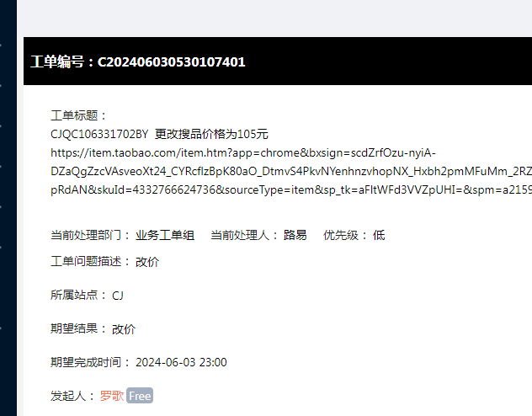Click the 改价 value after 工单问题描述
The image size is (532, 416).
point(147,262)
